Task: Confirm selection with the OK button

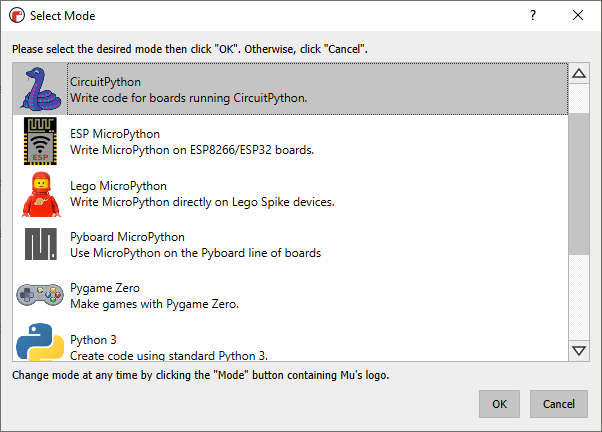Action: (499, 404)
